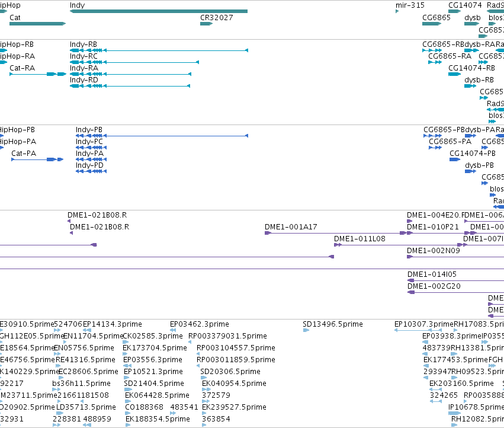
Task: Click the EP10521.3prime EST label
Action: pyautogui.click(x=153, y=371)
